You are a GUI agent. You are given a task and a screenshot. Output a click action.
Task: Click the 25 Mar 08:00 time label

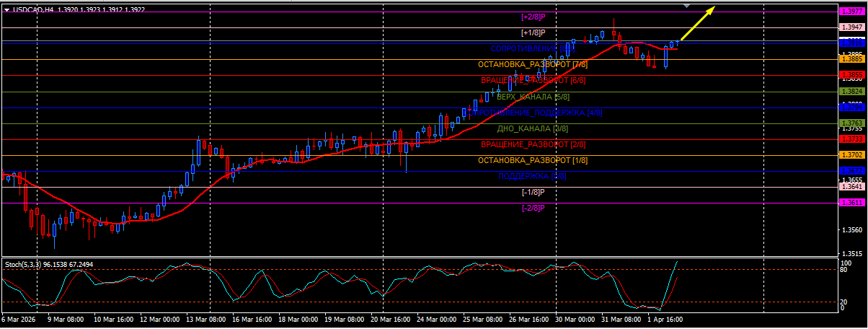point(482,319)
